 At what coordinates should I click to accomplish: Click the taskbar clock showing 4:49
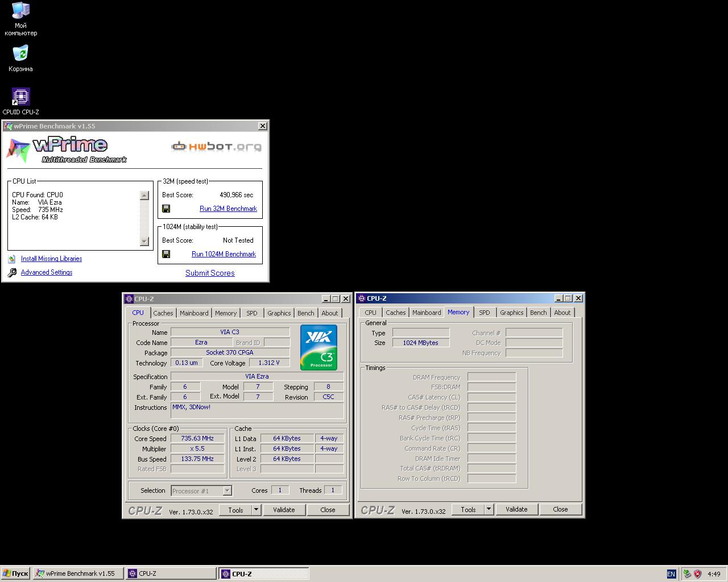[x=714, y=574]
